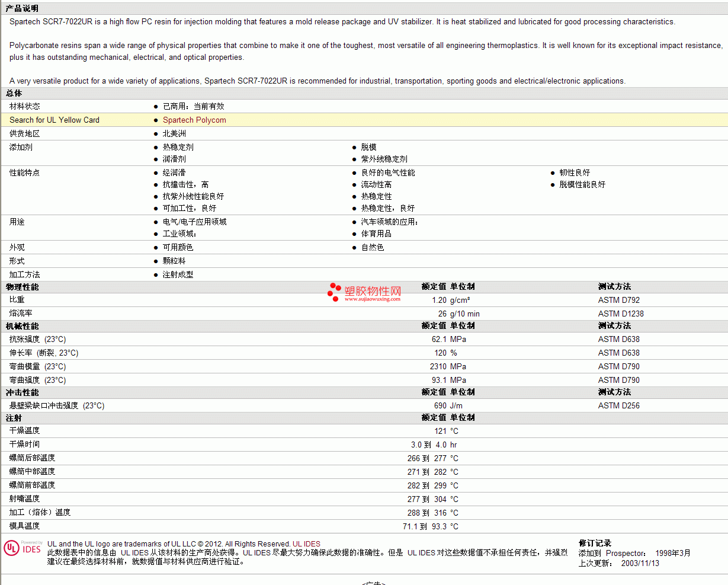Click the 电气/电子应用领域 entry
This screenshot has height=585, width=728.
[x=195, y=222]
